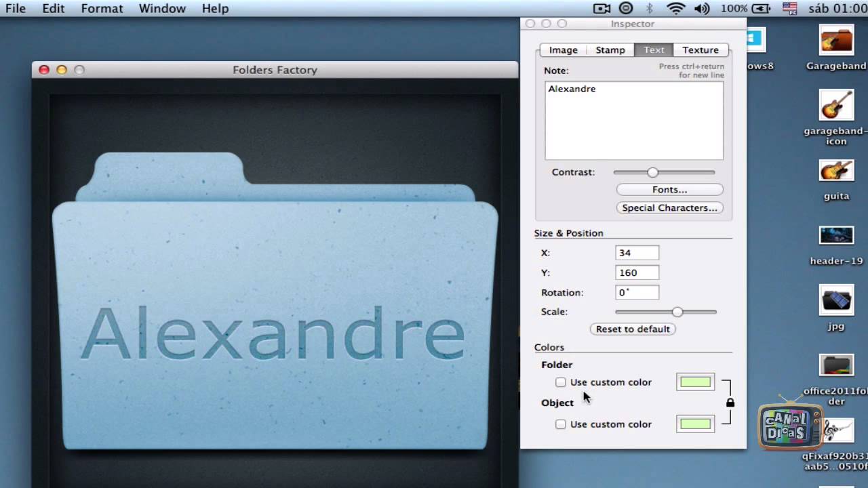The height and width of the screenshot is (488, 868).
Task: Enable Folder Use custom color checkbox
Action: [561, 382]
